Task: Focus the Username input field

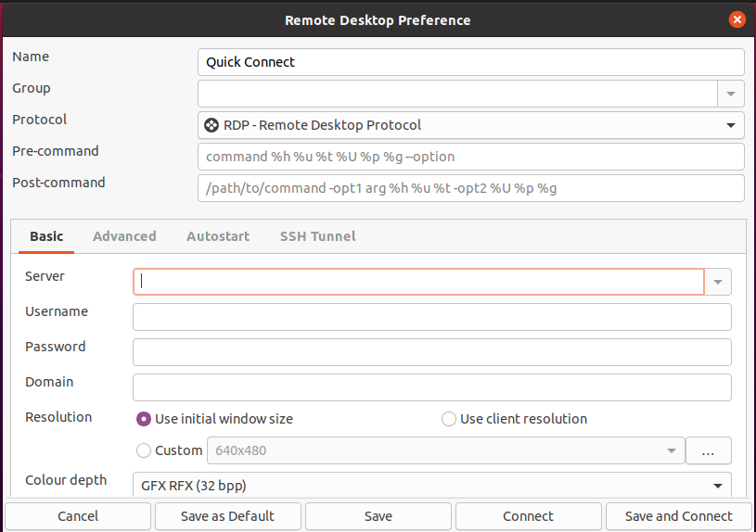Action: pyautogui.click(x=432, y=317)
